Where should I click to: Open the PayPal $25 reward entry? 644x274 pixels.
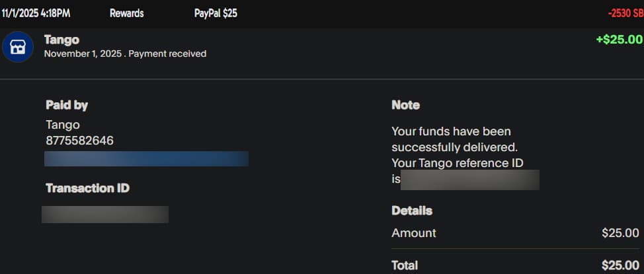[x=216, y=13]
